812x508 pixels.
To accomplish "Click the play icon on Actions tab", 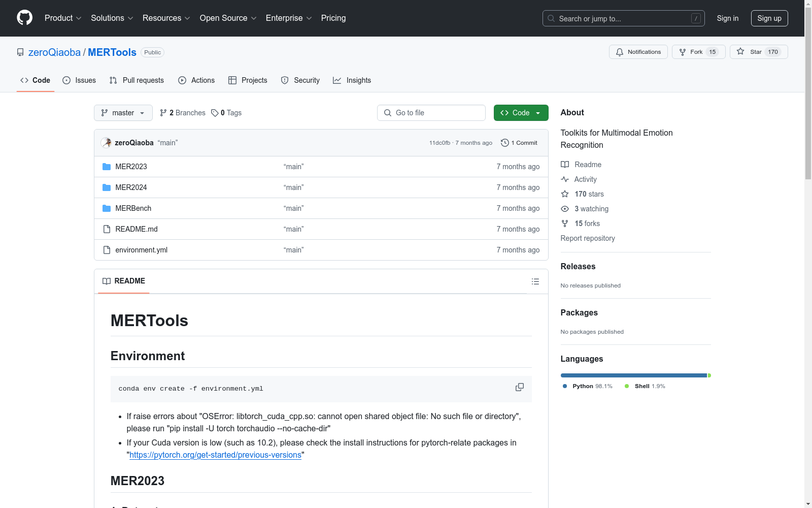I will click(182, 80).
